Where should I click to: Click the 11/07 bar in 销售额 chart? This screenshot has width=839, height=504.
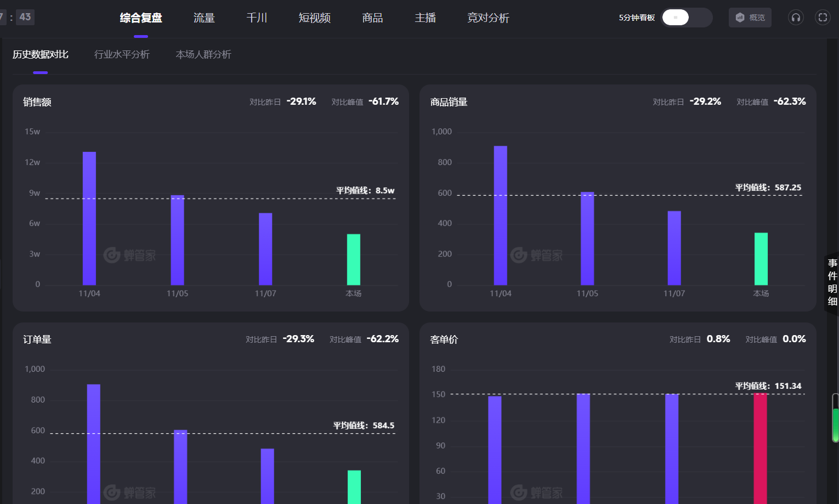(265, 249)
